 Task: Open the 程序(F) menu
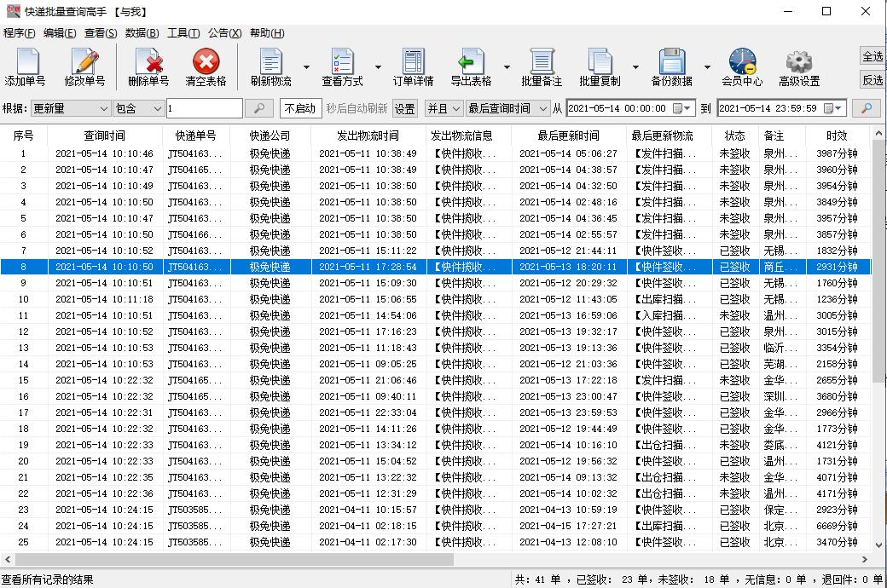coord(20,32)
